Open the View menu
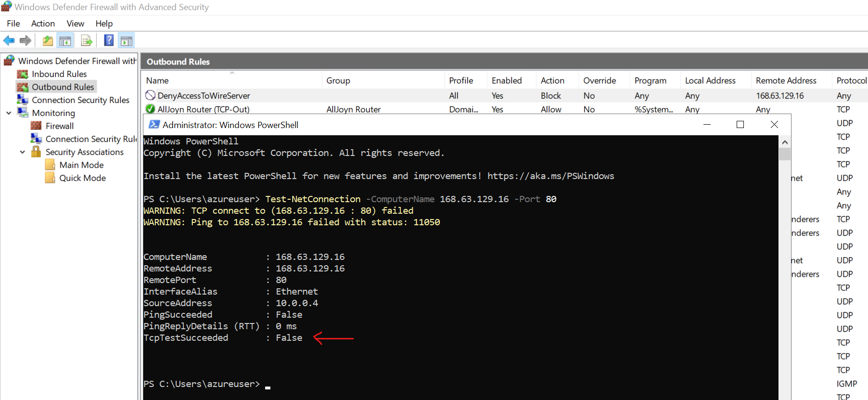 pyautogui.click(x=75, y=23)
